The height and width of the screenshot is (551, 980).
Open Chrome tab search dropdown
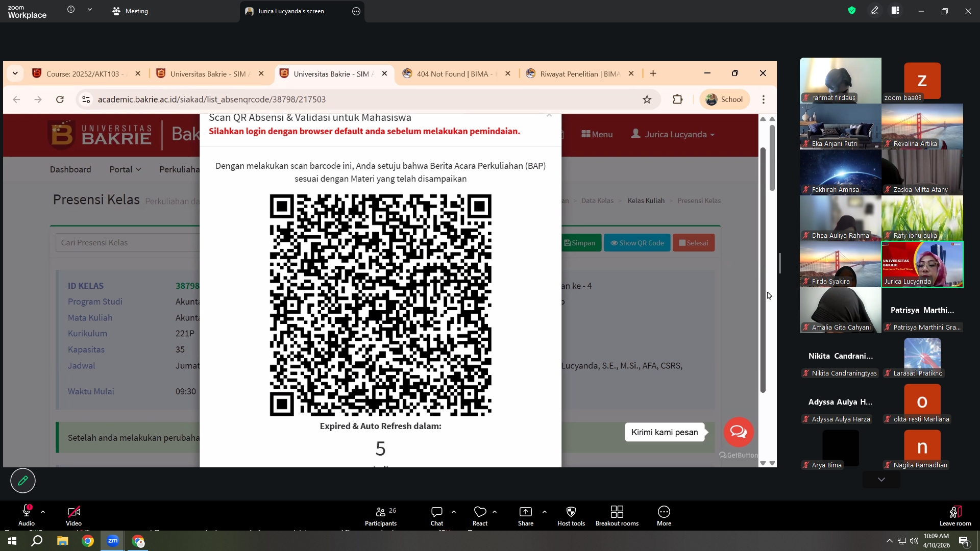(15, 73)
